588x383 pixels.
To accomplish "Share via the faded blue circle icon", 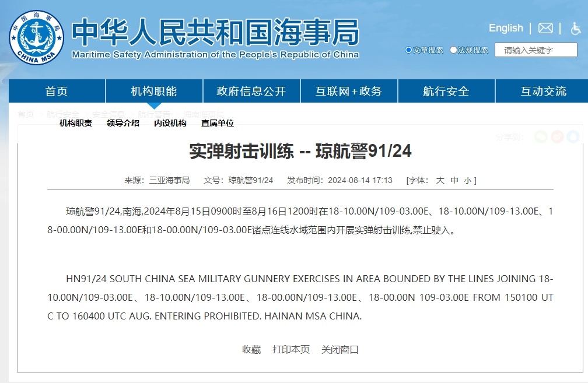I will click(x=573, y=137).
